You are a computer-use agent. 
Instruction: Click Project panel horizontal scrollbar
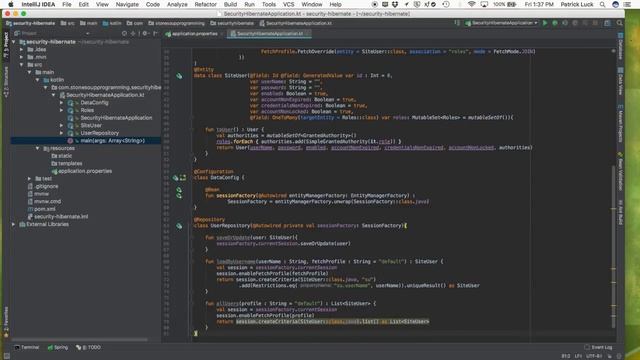(80, 339)
